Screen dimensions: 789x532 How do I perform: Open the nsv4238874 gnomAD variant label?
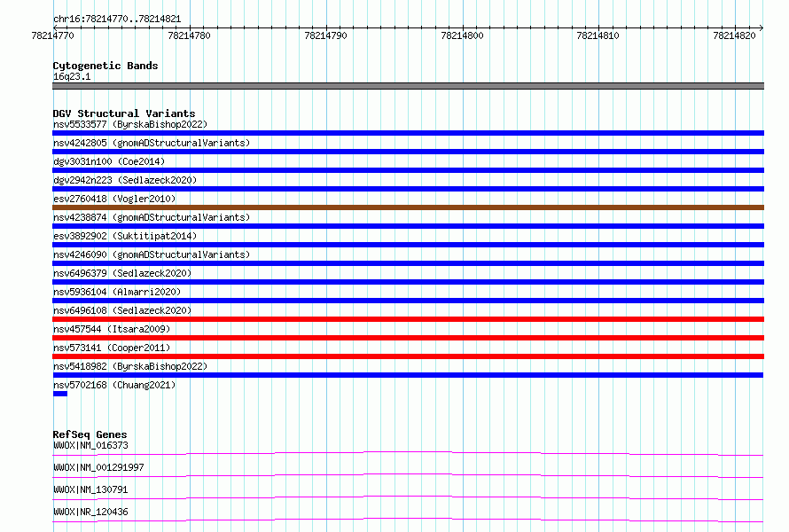click(x=152, y=217)
